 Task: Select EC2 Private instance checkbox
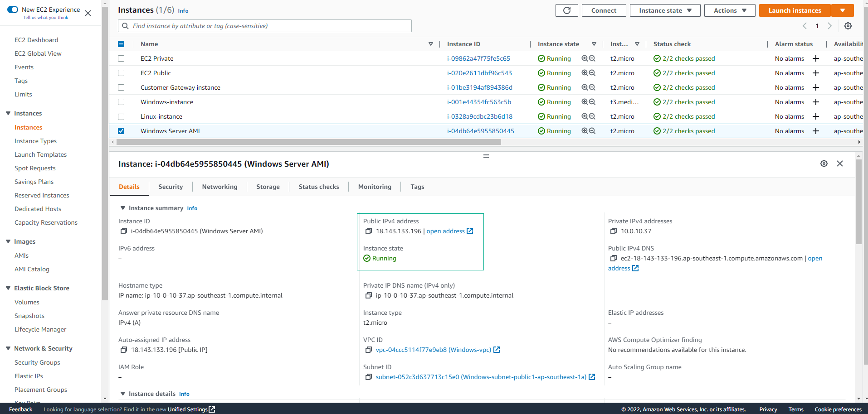121,58
